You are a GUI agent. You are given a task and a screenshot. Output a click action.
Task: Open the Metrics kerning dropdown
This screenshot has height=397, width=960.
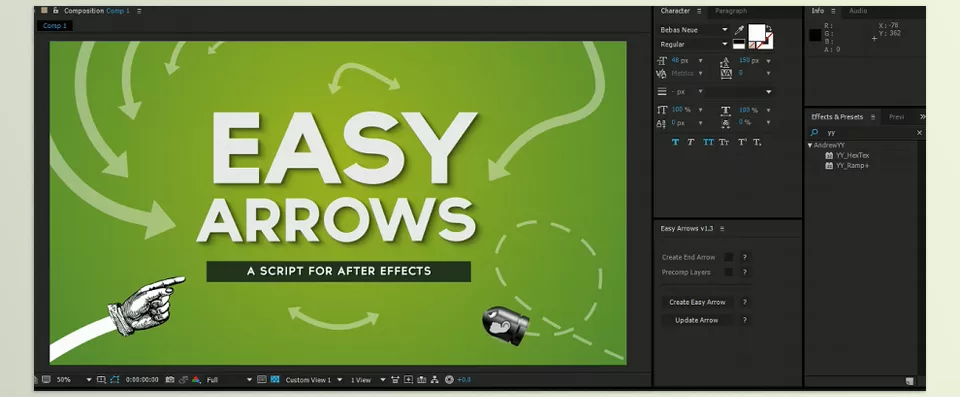[700, 74]
